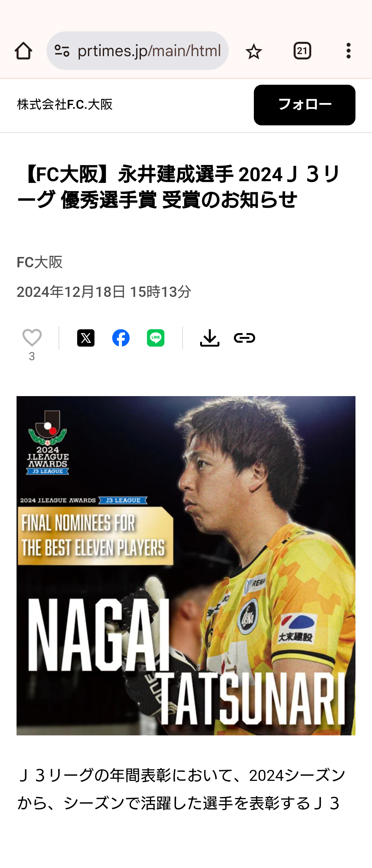The height and width of the screenshot is (868, 372).
Task: Tap the article headline about 永井建成選手
Action: point(179,187)
